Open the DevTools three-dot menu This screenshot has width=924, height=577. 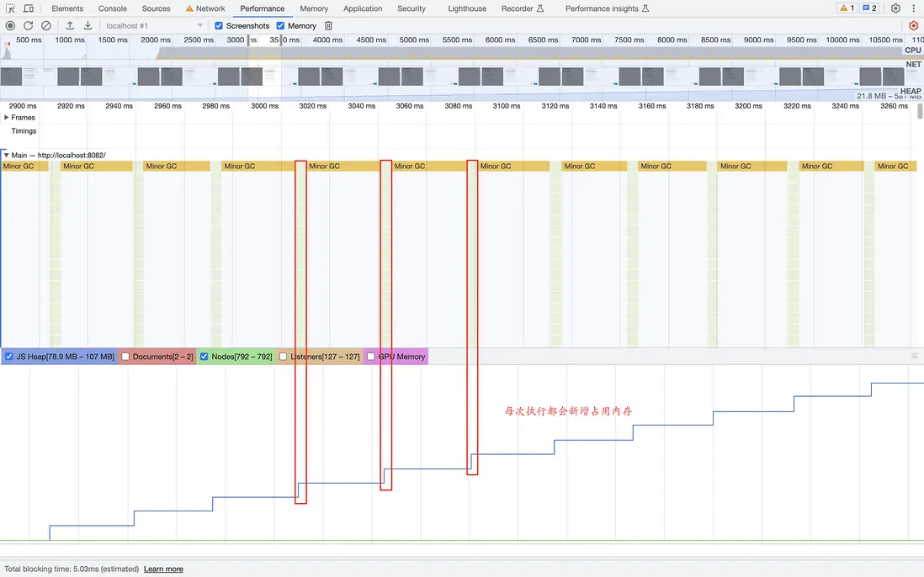(913, 8)
